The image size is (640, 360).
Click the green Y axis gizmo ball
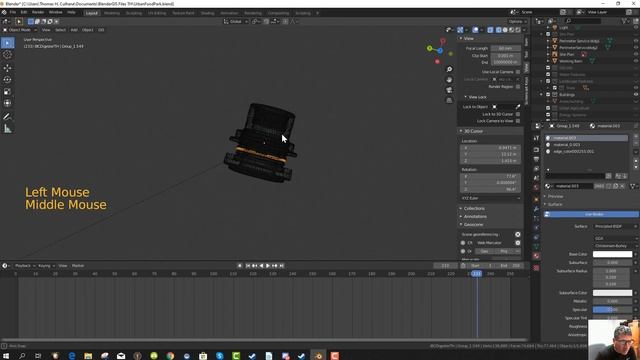tap(429, 49)
